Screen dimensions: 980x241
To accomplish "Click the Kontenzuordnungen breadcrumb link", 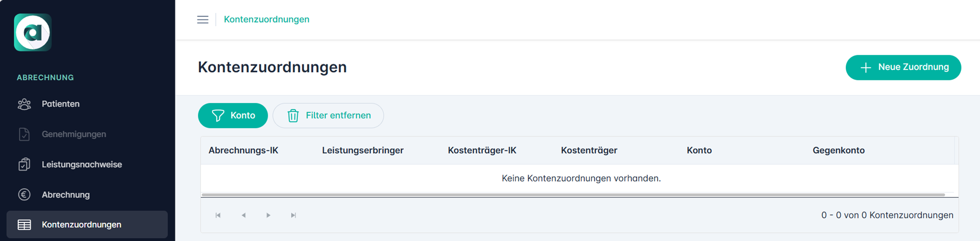I will [267, 20].
